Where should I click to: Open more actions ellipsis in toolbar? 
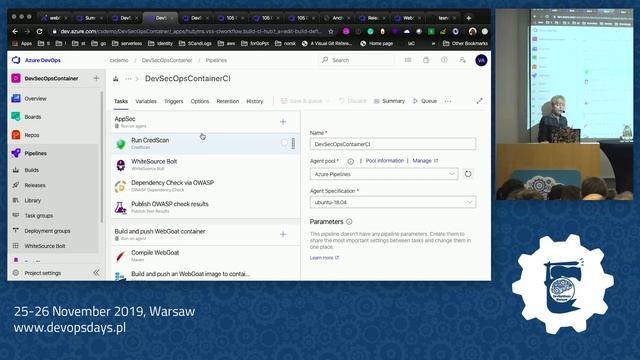448,101
